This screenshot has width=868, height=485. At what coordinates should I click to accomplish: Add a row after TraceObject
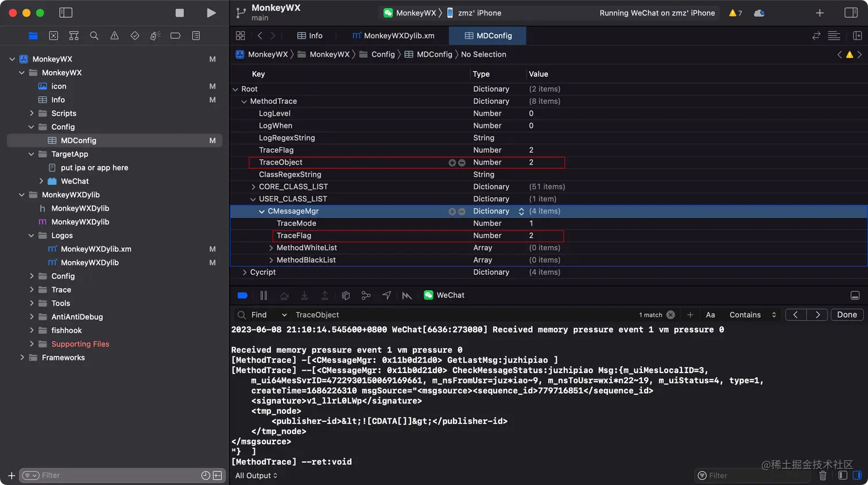452,163
